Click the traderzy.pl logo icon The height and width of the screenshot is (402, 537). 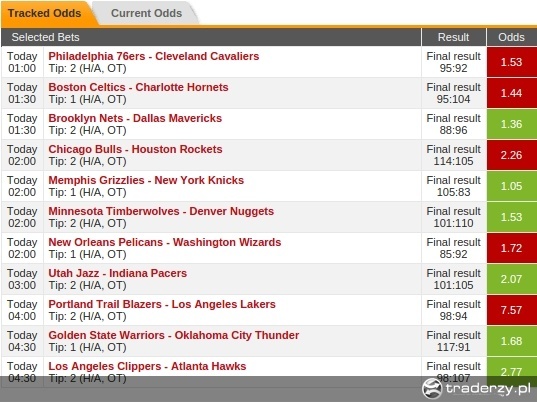(x=432, y=388)
